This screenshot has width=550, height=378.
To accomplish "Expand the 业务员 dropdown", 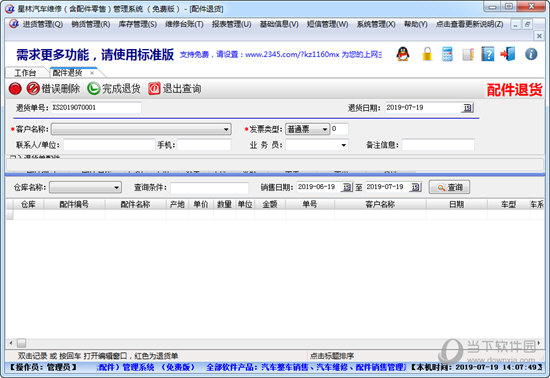I will click(344, 145).
